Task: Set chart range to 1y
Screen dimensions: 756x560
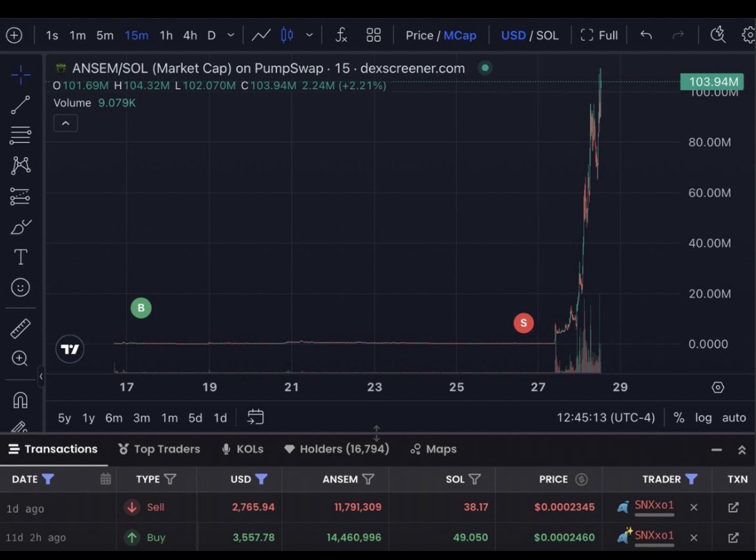Action: (89, 418)
